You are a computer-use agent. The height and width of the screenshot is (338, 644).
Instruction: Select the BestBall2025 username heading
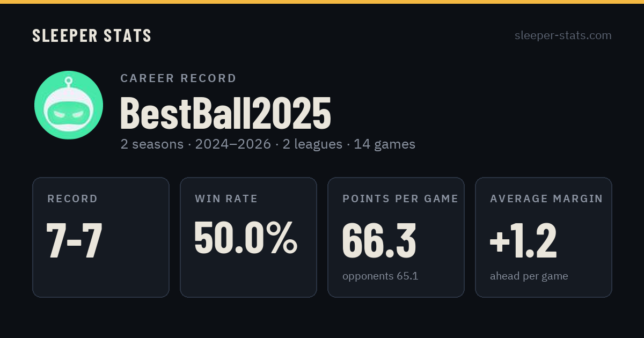pos(225,113)
